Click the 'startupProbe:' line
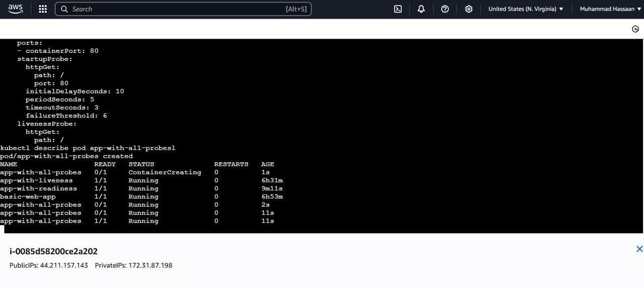Image resolution: width=644 pixels, height=288 pixels. click(x=45, y=59)
